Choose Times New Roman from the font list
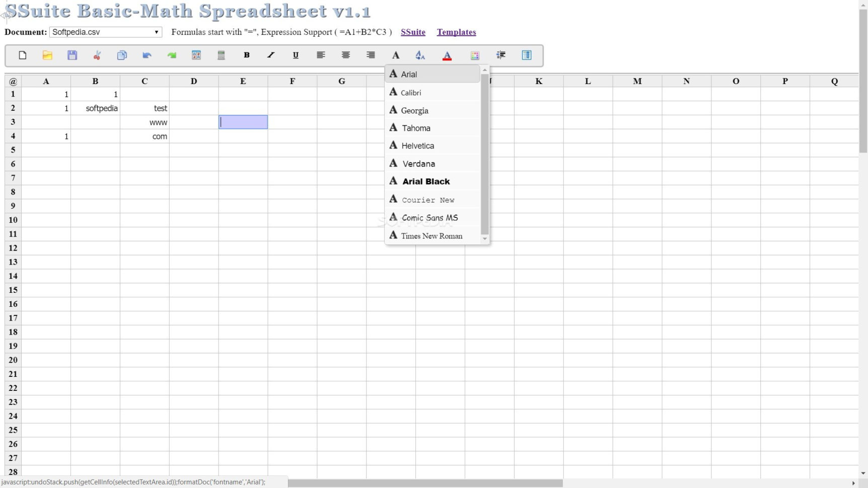868x488 pixels. click(x=431, y=235)
